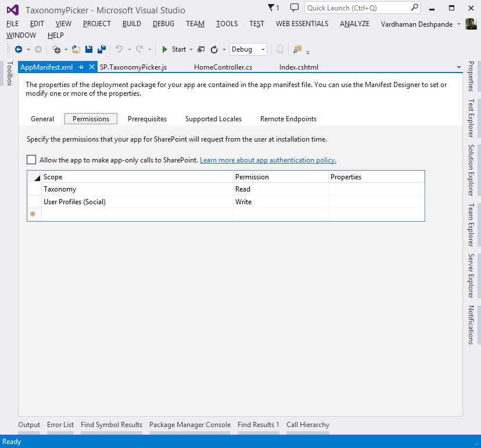This screenshot has height=448, width=481.
Task: Open the account dropdown beside Vardhaman Deshpande
Action: pos(459,24)
